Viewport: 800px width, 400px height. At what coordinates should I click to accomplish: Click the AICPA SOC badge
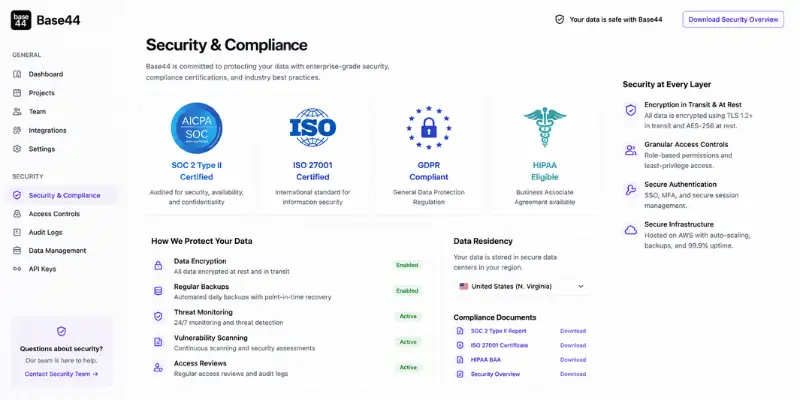pos(196,128)
